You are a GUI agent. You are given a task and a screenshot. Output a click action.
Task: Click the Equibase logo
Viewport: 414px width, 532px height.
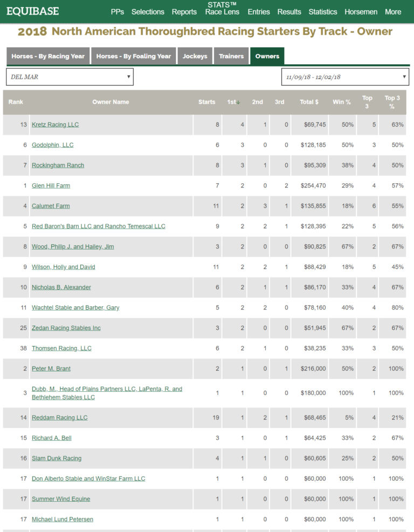[33, 11]
